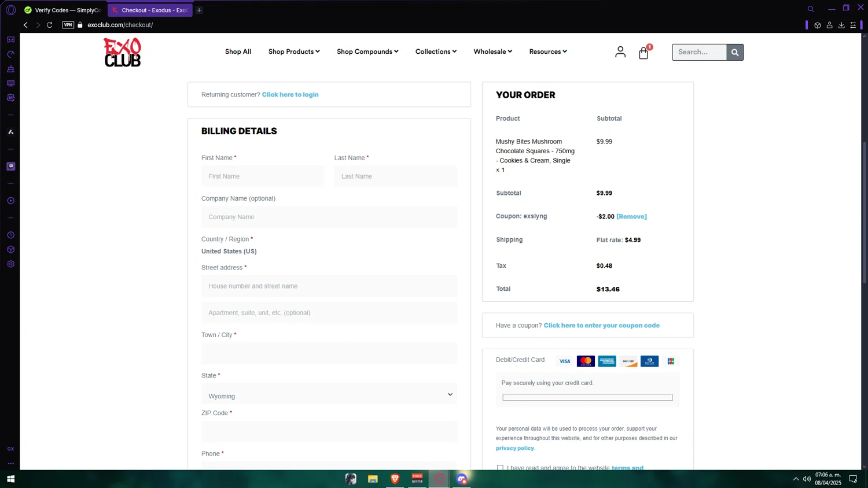Expand the Wholesale dropdown
This screenshot has width=868, height=488.
point(492,51)
